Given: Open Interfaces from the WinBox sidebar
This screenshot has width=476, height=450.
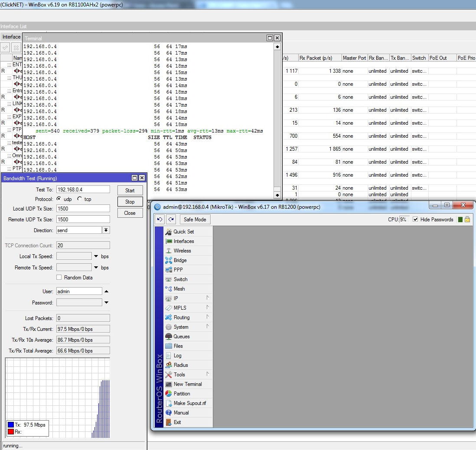Looking at the screenshot, I should click(x=183, y=241).
